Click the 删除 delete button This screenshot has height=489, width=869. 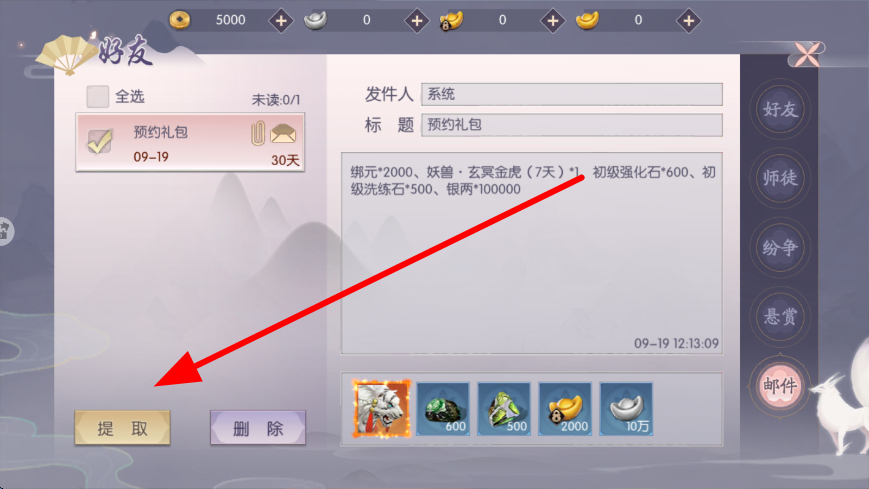(x=258, y=428)
